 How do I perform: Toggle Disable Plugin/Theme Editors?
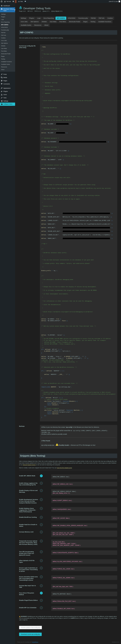pyautogui.click(x=41, y=600)
